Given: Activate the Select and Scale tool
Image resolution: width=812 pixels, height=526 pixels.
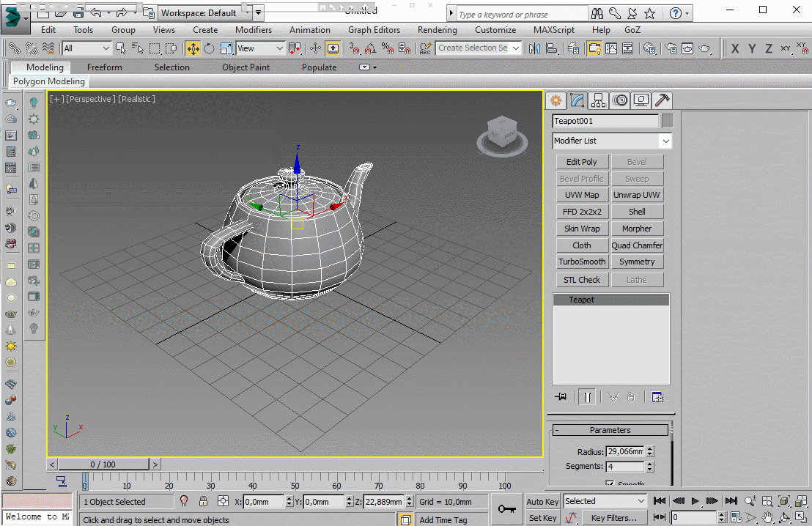Looking at the screenshot, I should point(226,48).
